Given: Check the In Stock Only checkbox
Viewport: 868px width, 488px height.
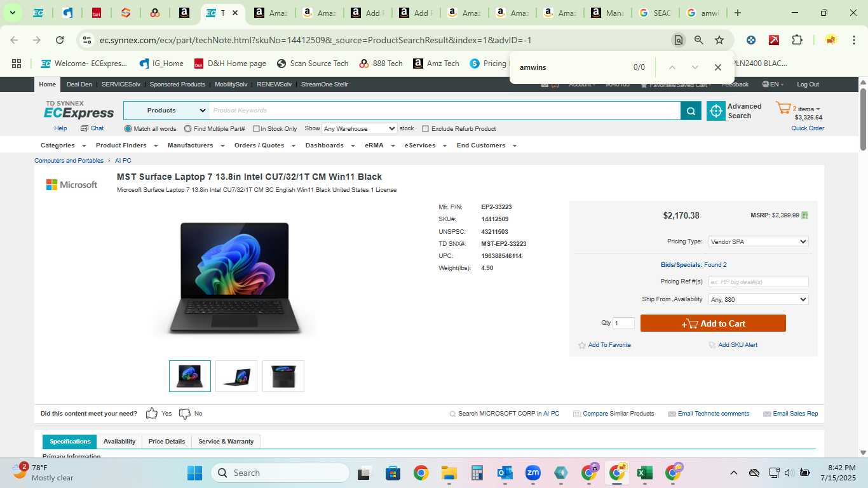Looking at the screenshot, I should tap(256, 129).
